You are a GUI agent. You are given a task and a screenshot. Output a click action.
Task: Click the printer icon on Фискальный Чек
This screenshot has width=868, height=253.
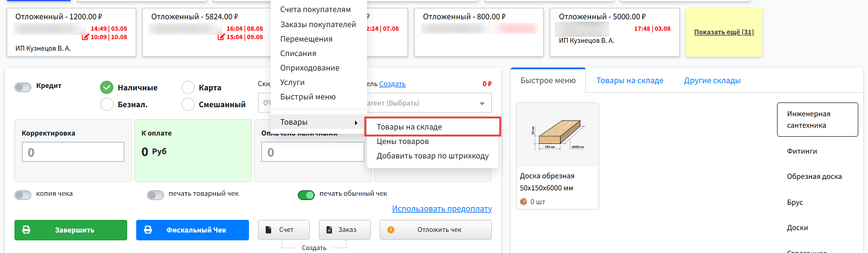148,230
